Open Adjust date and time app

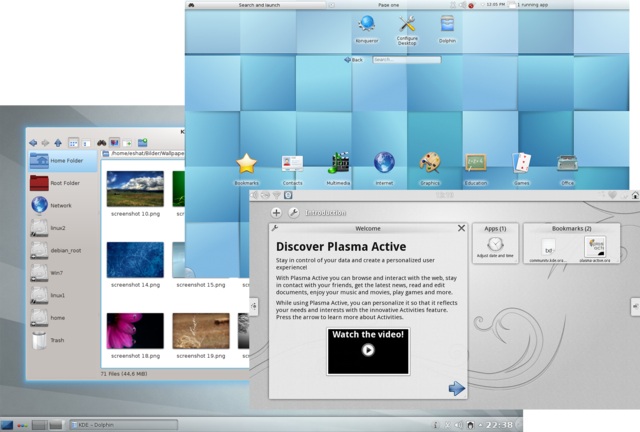click(x=495, y=247)
